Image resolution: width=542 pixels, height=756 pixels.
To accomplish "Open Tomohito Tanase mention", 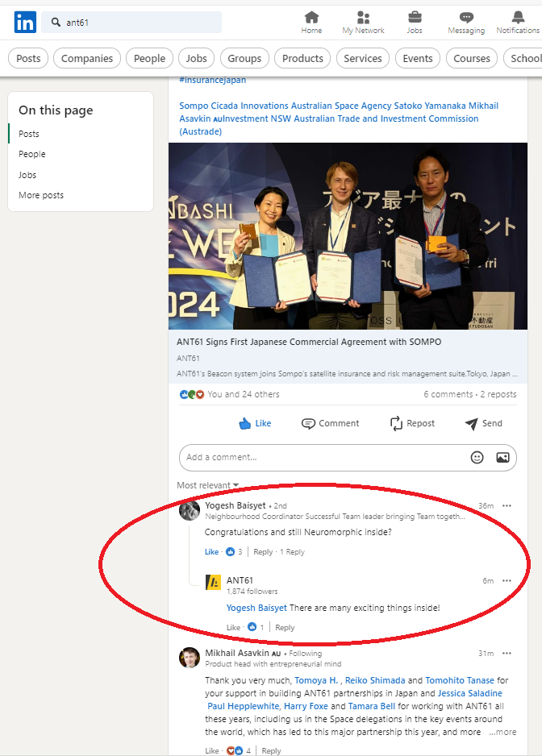I will pos(460,680).
